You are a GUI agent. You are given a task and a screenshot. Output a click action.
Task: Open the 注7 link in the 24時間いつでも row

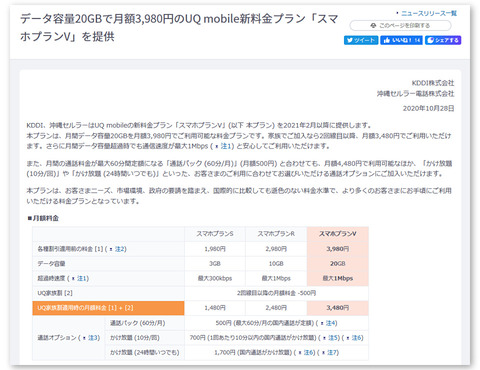332,352
